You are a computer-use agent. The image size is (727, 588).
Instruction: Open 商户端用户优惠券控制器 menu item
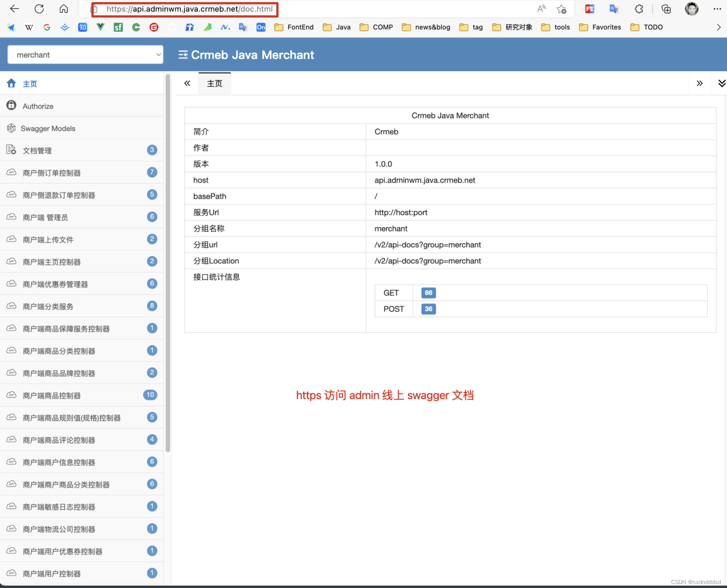tap(82, 551)
